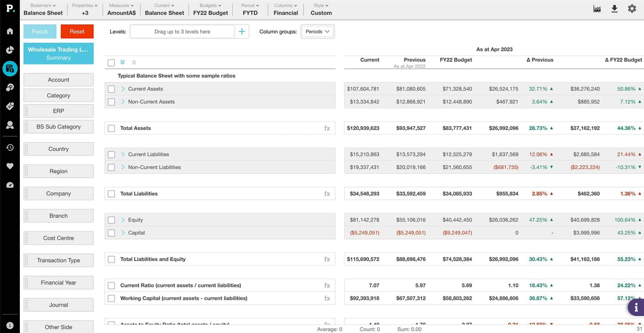Click the plus icon to add level
644x333 pixels.
pos(242,32)
